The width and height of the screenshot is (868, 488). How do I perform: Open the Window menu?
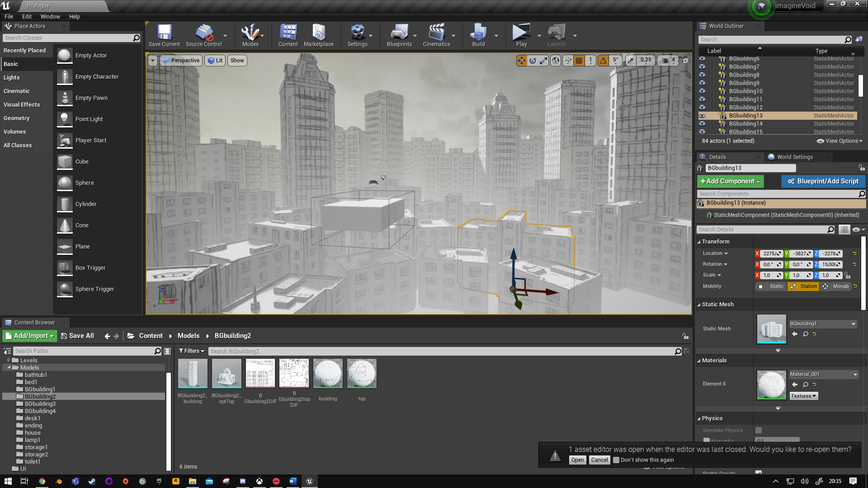(x=50, y=17)
